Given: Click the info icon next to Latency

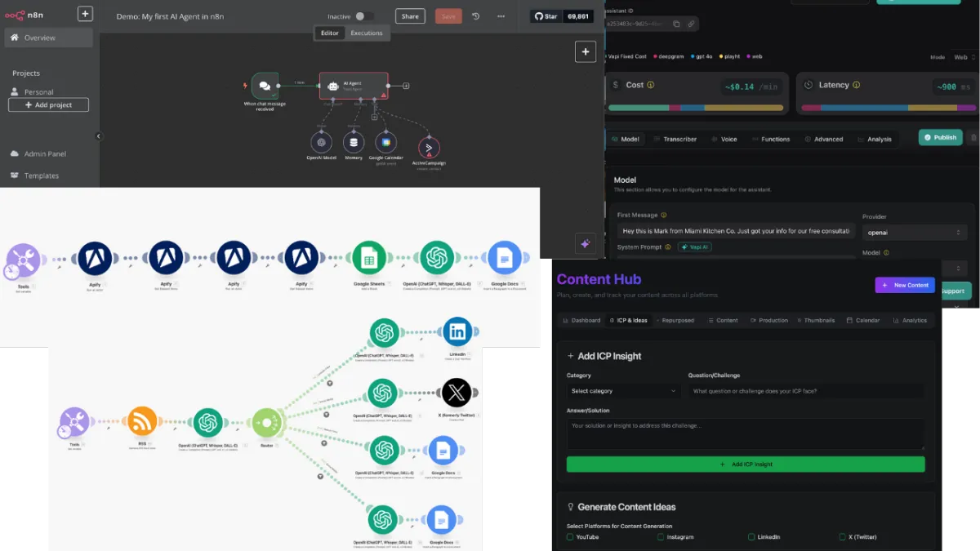Looking at the screenshot, I should coord(857,85).
